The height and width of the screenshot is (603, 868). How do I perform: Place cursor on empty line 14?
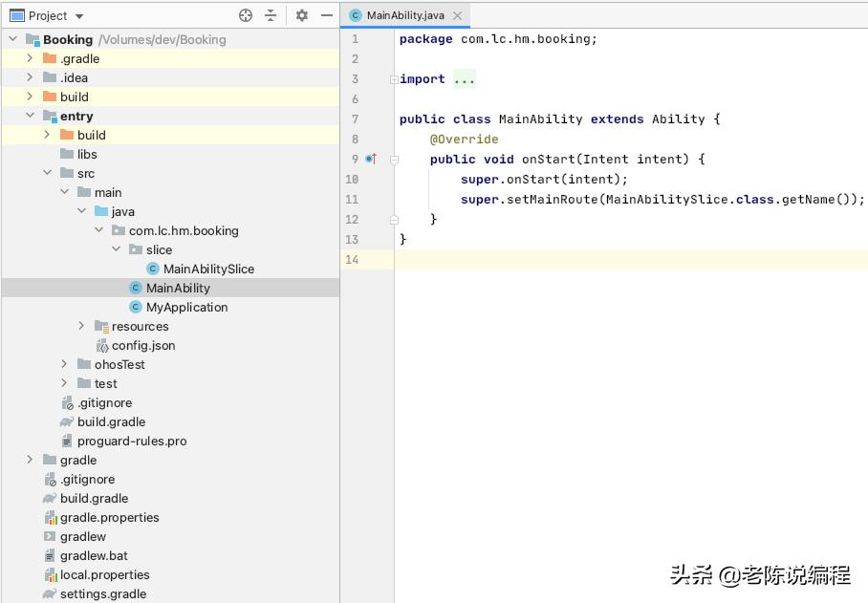(x=631, y=260)
